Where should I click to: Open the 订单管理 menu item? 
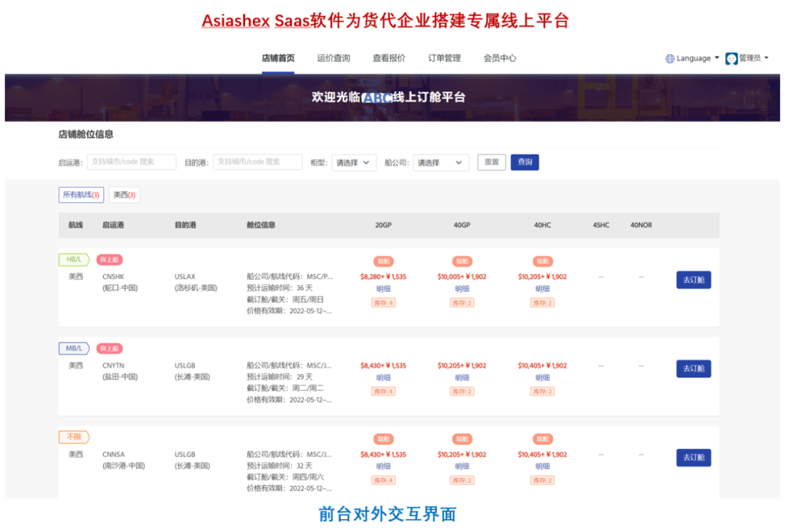443,58
